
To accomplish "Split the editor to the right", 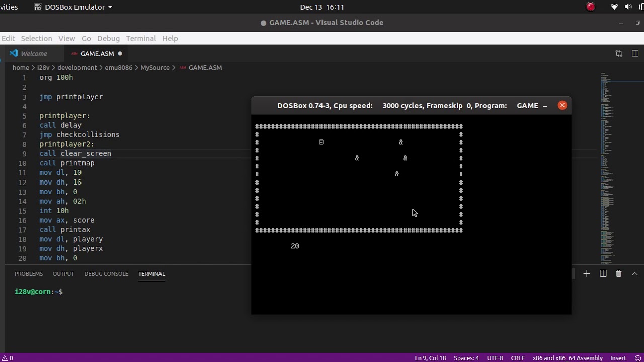I will 635,53.
